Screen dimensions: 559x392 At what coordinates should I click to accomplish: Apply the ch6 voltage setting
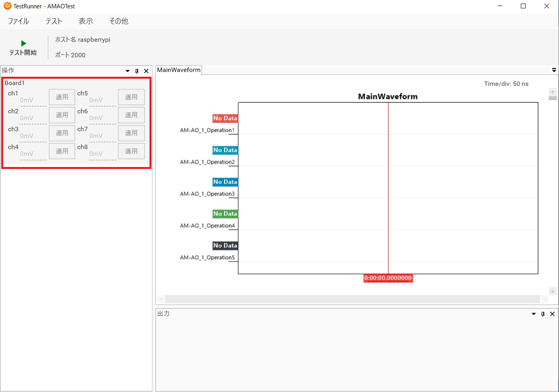pyautogui.click(x=131, y=115)
